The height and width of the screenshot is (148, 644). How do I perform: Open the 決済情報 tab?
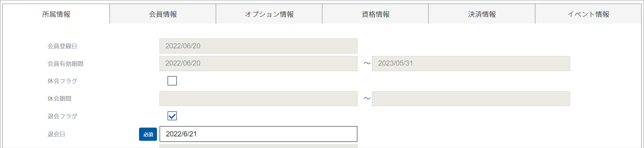pos(482,14)
